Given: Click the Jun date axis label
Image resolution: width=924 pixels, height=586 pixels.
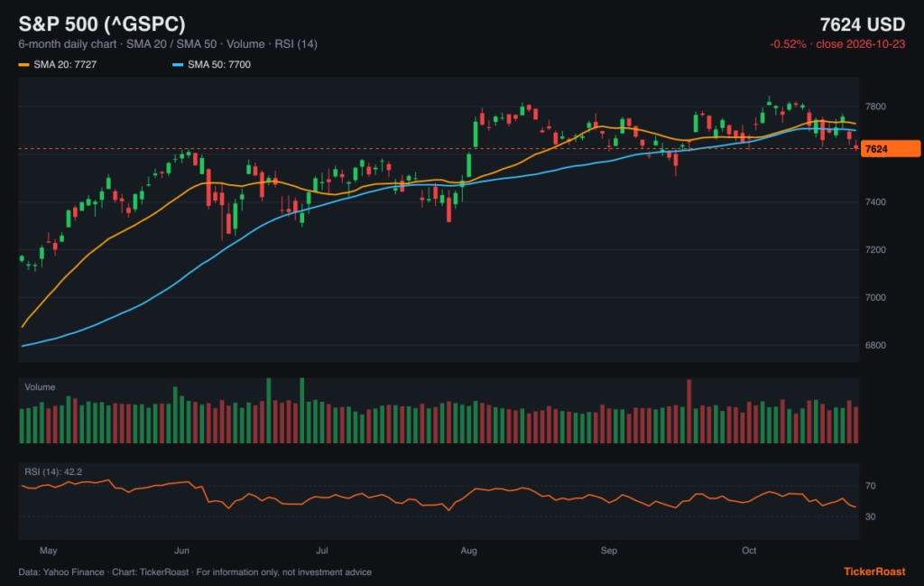Looking at the screenshot, I should point(181,551).
